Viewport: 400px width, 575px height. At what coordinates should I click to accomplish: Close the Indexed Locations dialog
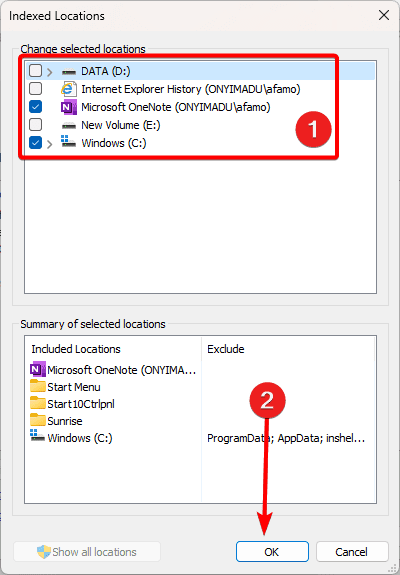pos(384,15)
